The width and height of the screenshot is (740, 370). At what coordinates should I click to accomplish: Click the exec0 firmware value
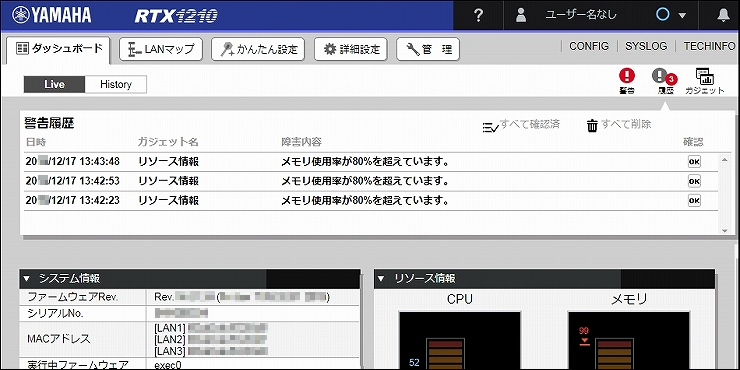click(168, 364)
